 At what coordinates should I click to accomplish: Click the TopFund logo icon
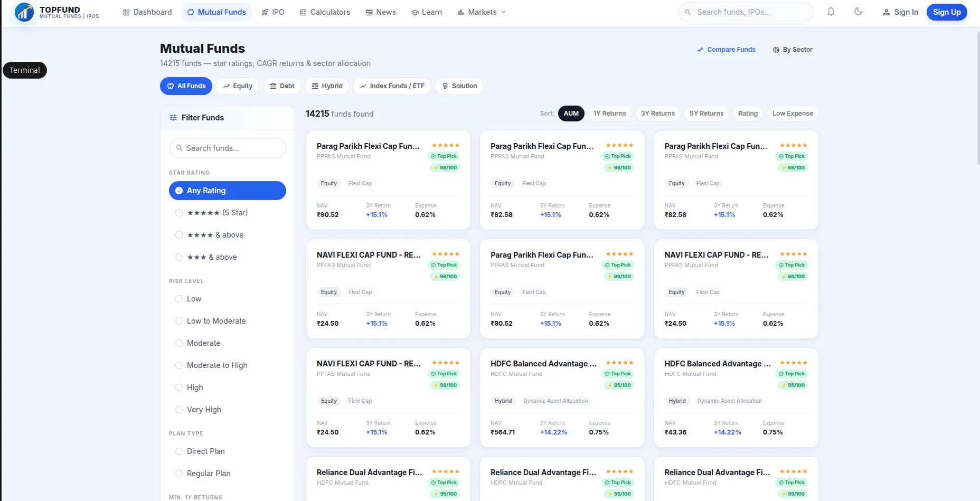pyautogui.click(x=24, y=12)
